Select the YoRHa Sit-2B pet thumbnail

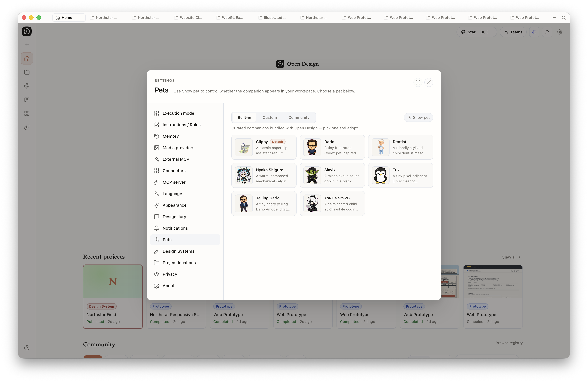coord(312,203)
